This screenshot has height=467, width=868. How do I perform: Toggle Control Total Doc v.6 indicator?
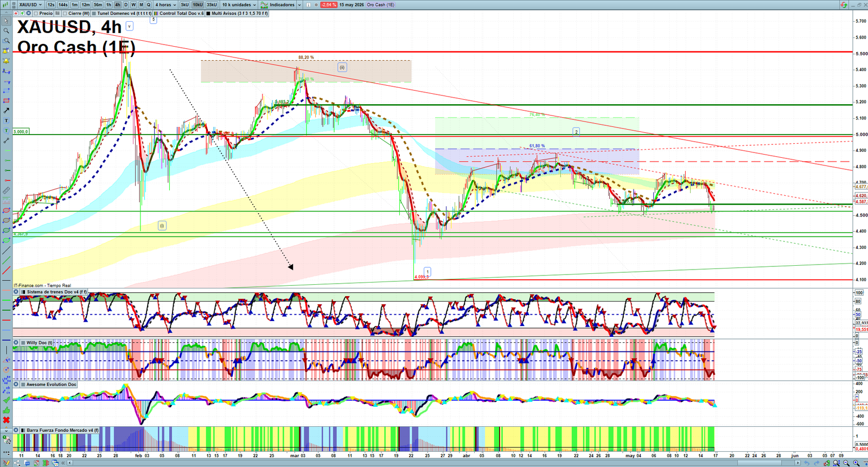(156, 13)
